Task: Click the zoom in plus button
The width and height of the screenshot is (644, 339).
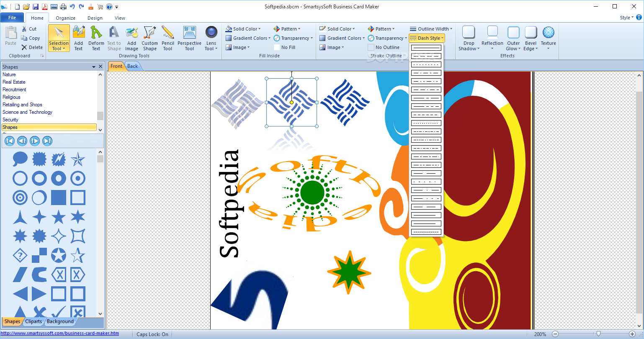Action: [x=632, y=334]
